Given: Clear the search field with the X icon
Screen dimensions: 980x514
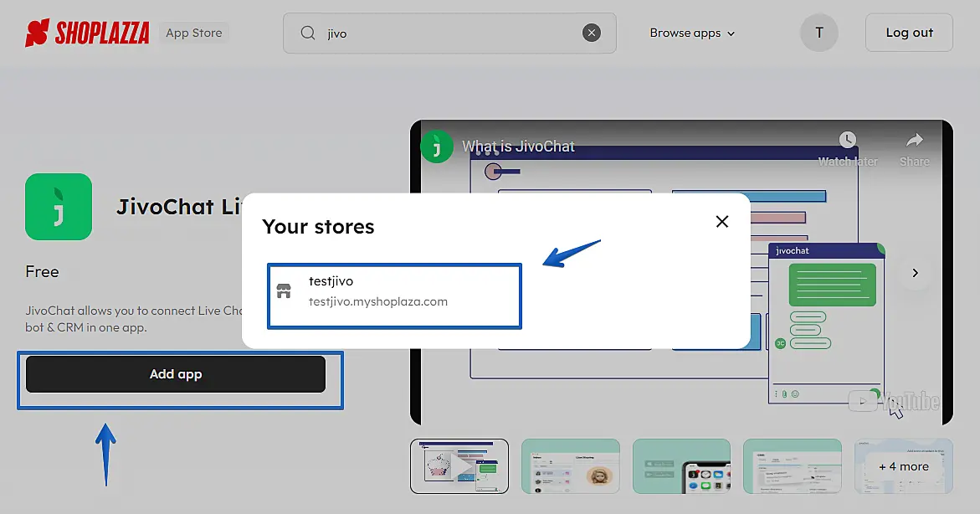Looking at the screenshot, I should pyautogui.click(x=592, y=32).
